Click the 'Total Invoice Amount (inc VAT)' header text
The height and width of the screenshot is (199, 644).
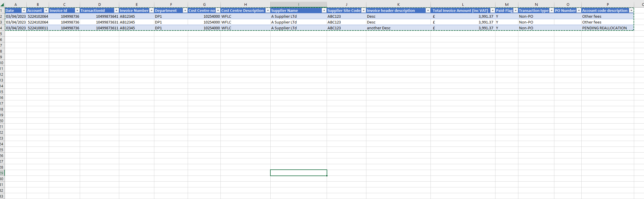click(x=460, y=10)
